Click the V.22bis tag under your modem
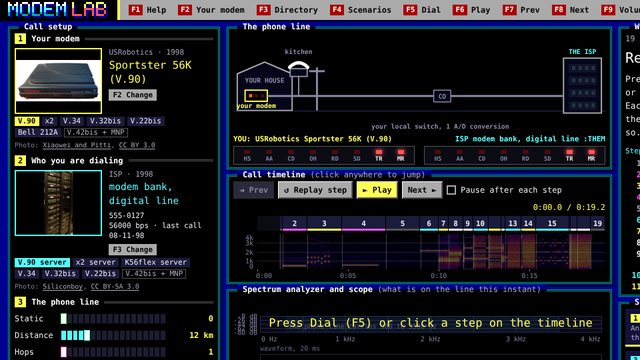640x360 pixels. pyautogui.click(x=145, y=121)
